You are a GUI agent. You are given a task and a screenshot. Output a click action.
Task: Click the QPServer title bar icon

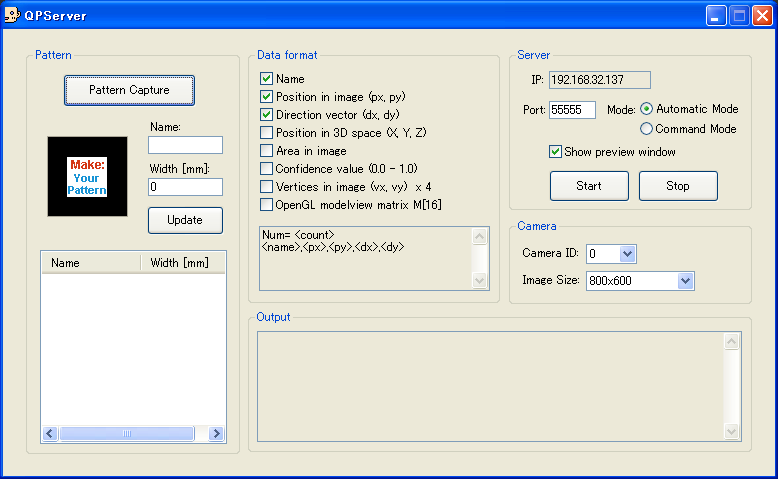pos(12,15)
